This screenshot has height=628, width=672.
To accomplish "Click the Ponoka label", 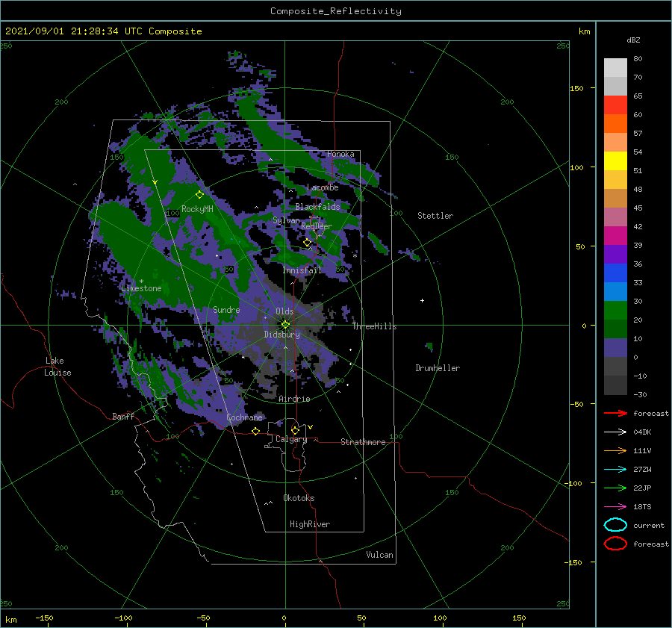I will [340, 154].
